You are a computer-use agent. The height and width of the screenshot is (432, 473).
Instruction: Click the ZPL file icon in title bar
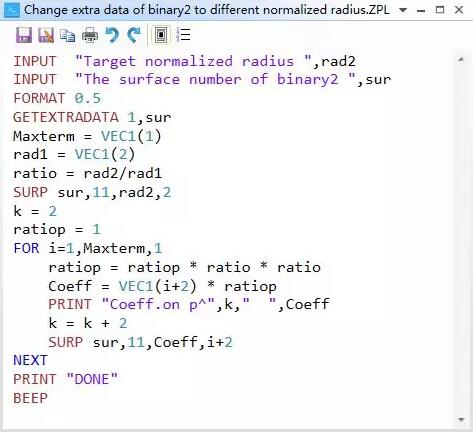coord(12,10)
